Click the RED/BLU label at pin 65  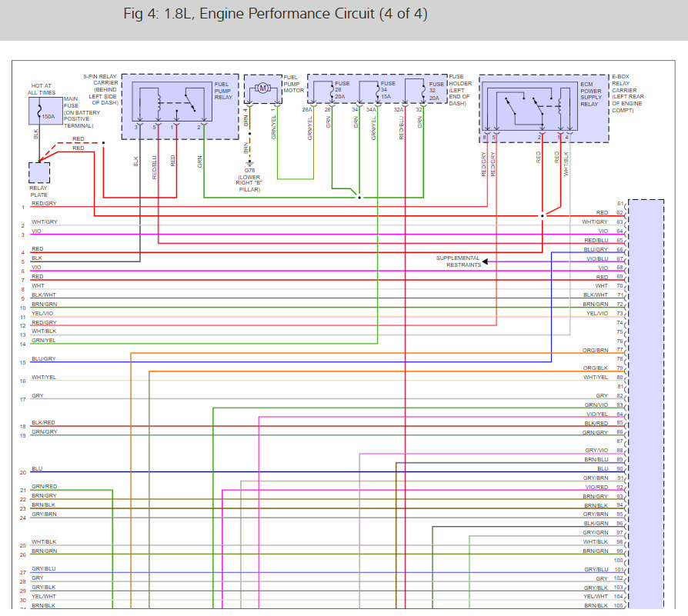[596, 240]
